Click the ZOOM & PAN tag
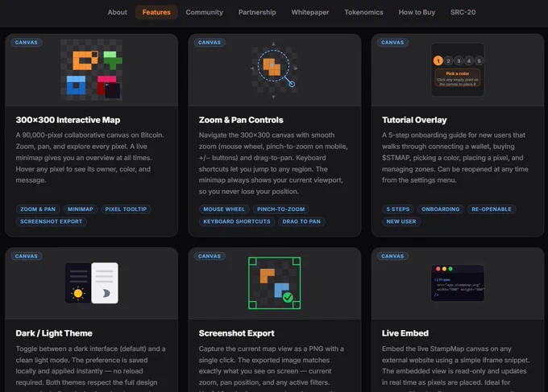The image size is (548, 392). [x=38, y=209]
